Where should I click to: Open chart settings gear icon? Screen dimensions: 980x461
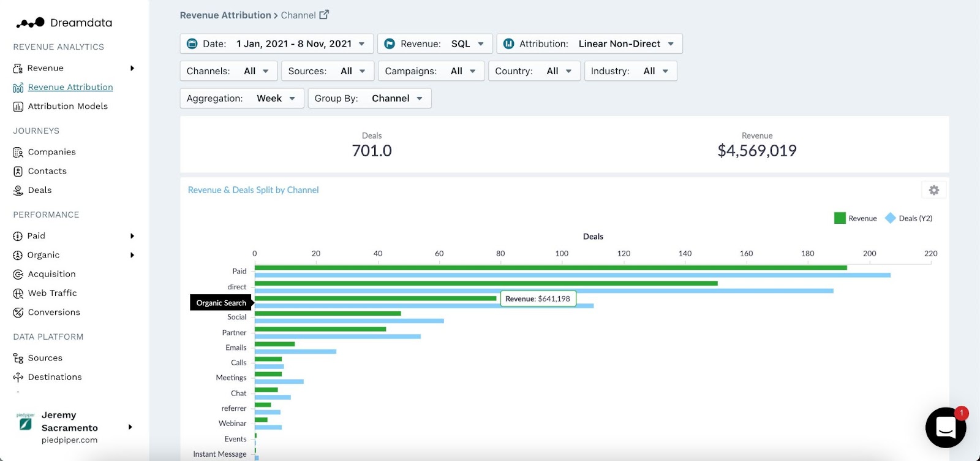[x=933, y=190]
